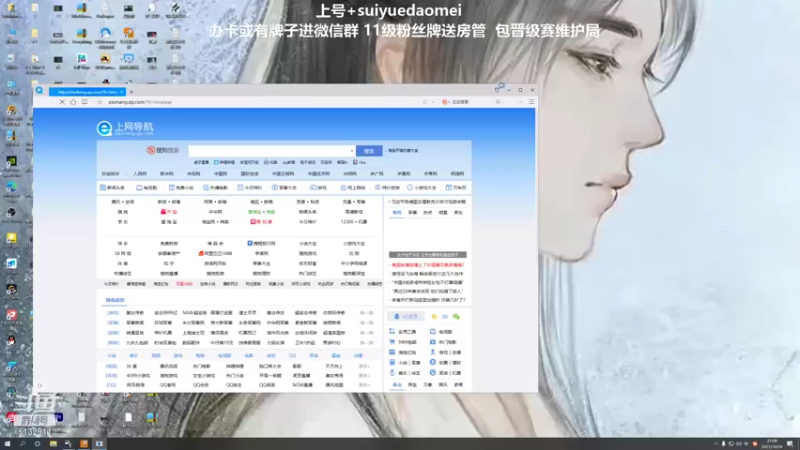Screen dimensions: 800x450
Task: Open 热播电影 icon shortcut
Action: coord(215,188)
